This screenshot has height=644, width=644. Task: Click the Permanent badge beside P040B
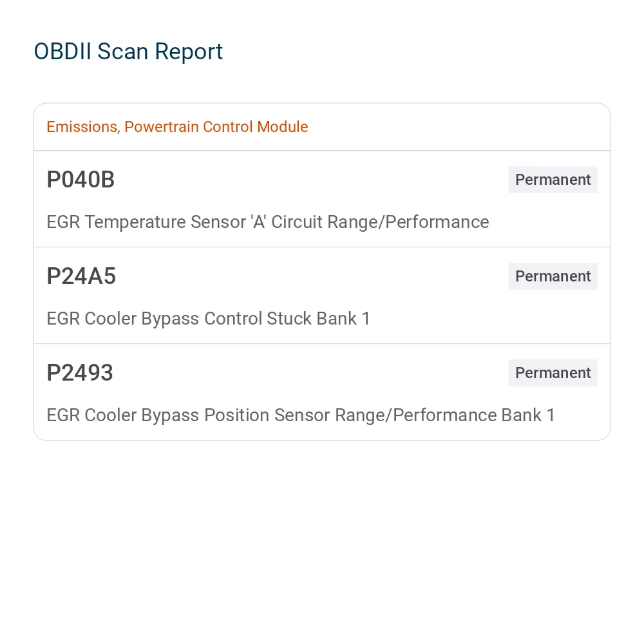[553, 180]
